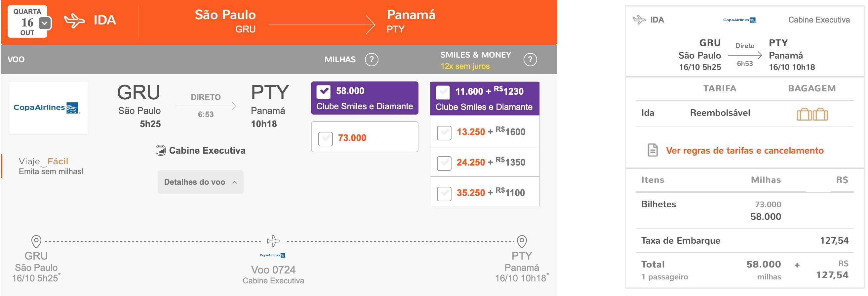The height and width of the screenshot is (296, 868).
Task: Open the date dropdown for Quarta 16 Out
Action: (x=45, y=23)
